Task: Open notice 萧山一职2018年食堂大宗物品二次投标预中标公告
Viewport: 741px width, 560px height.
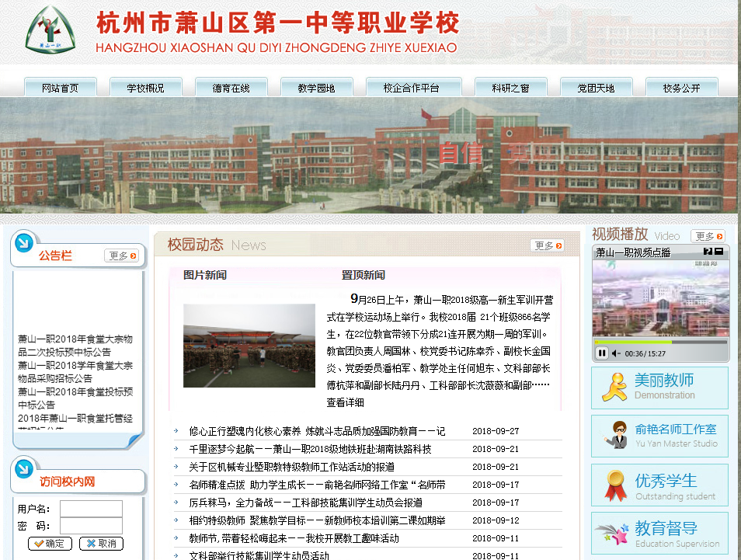Action: [75, 346]
